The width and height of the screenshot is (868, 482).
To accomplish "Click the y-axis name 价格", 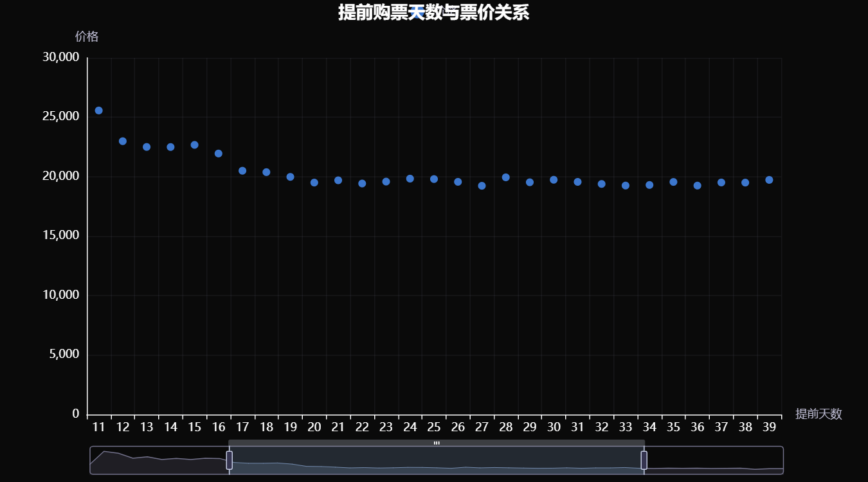I will (87, 37).
